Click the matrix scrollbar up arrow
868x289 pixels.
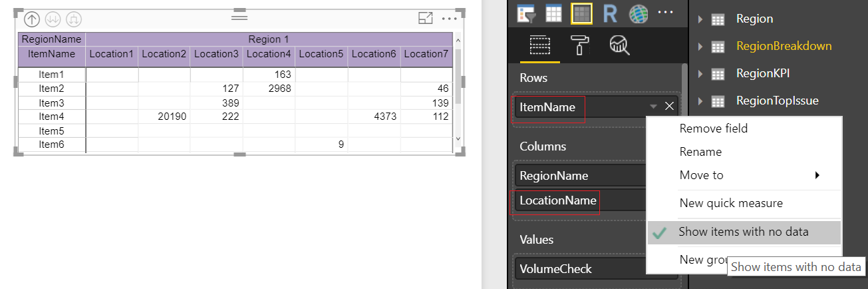(457, 40)
